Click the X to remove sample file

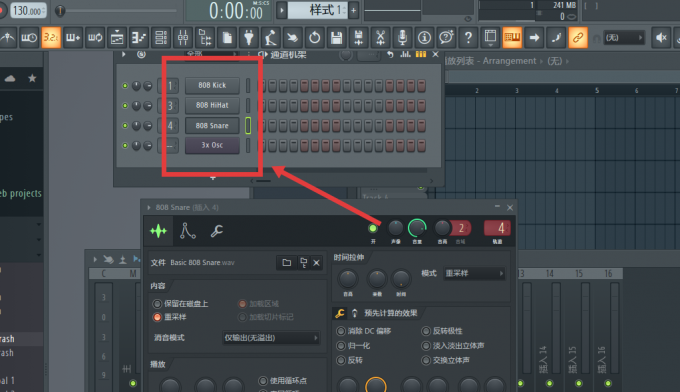tap(317, 262)
